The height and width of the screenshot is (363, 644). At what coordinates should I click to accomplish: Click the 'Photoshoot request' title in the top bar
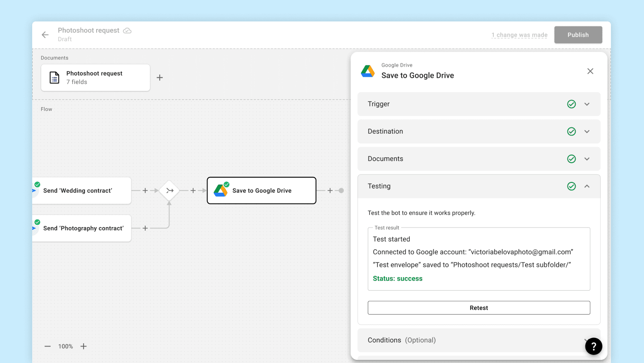click(x=89, y=30)
